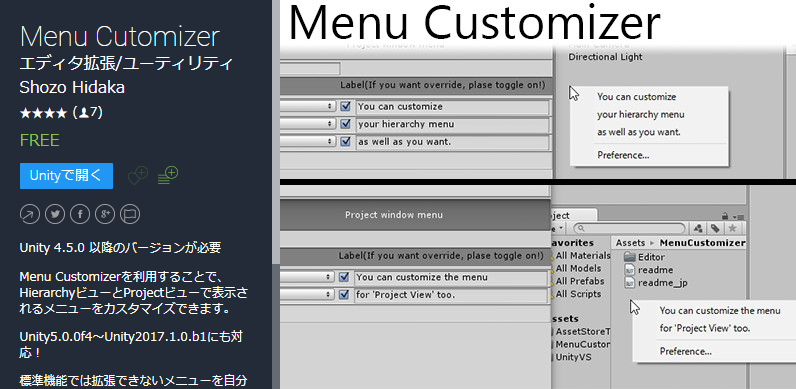Viewport: 796px width, 389px height.
Task: Open dropdown left of 'as well as you want.'
Action: pos(308,142)
